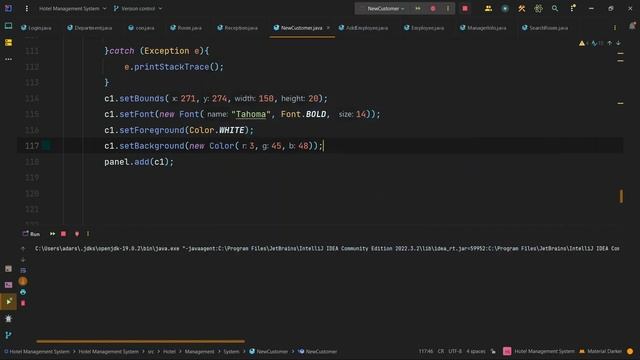Image resolution: width=640 pixels, height=360 pixels.
Task: Go to previous highlighted error arrow
Action: click(x=609, y=43)
